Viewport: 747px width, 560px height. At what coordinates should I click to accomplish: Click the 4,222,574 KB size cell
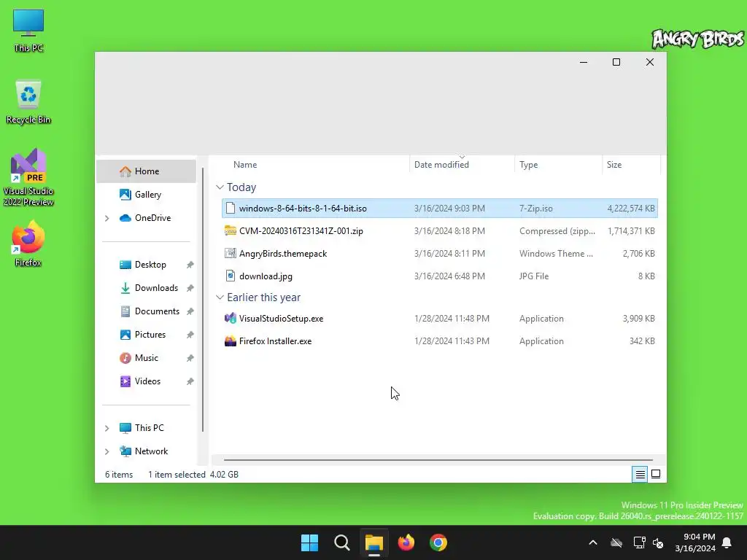631,209
